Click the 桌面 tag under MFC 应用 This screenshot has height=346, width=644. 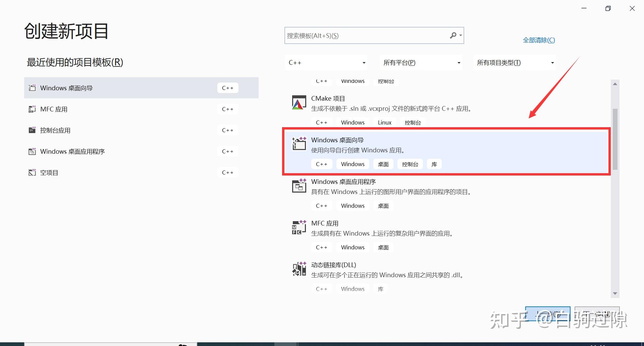click(x=383, y=247)
